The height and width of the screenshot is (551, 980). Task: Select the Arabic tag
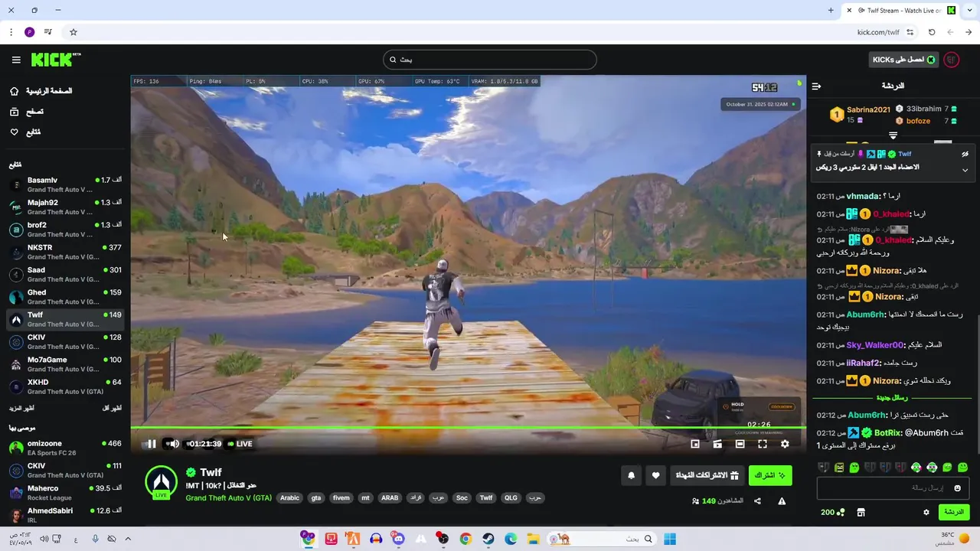coord(289,497)
